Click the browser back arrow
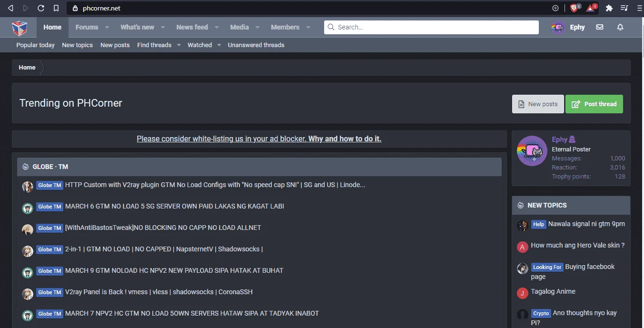The image size is (644, 328). (x=10, y=8)
